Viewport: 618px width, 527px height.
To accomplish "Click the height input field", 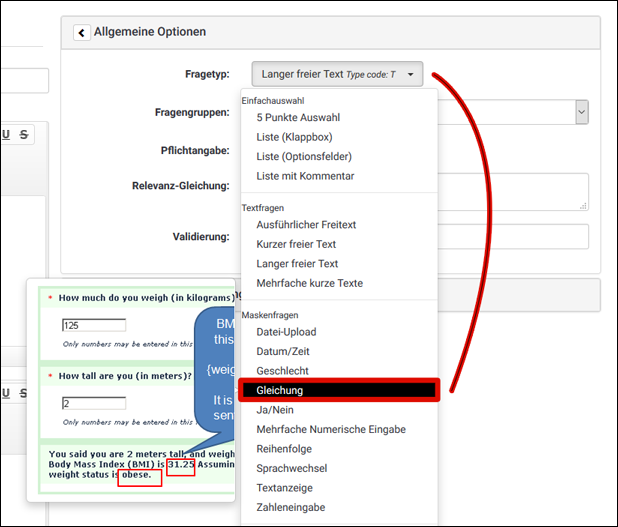I will click(x=93, y=403).
